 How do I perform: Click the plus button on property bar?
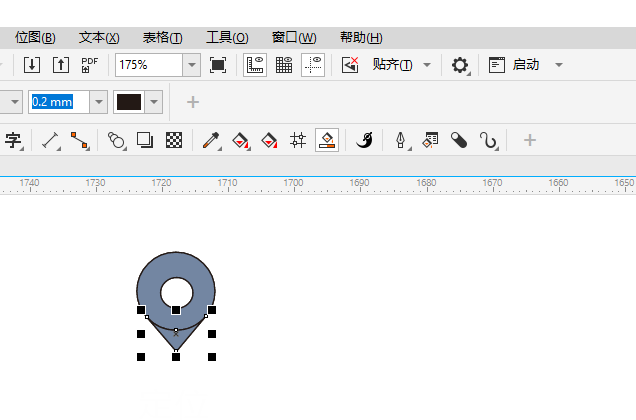click(193, 102)
